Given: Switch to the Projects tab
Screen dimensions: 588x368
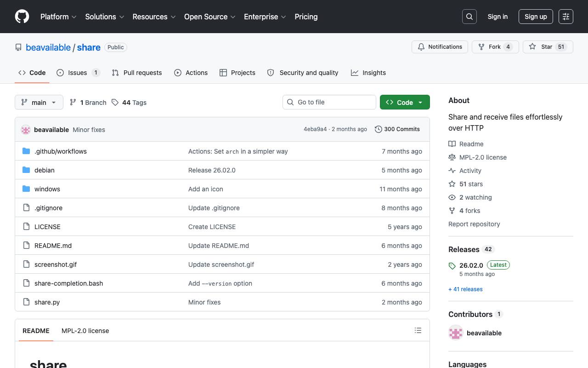Looking at the screenshot, I should [237, 73].
